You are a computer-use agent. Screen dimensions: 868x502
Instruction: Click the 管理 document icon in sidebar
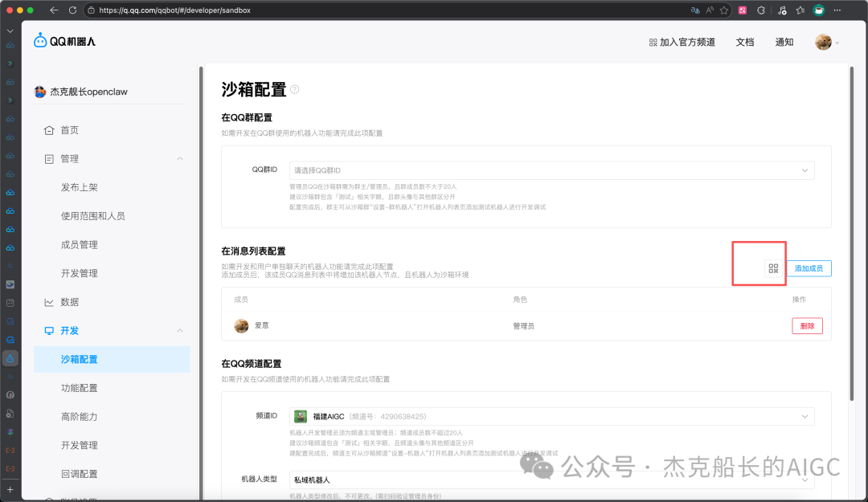(x=49, y=159)
